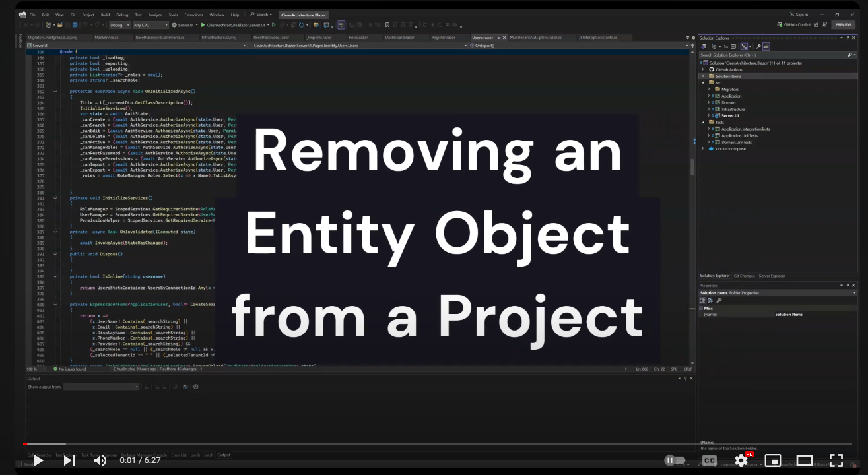Open the View menu
This screenshot has width=868, height=475.
[x=60, y=15]
